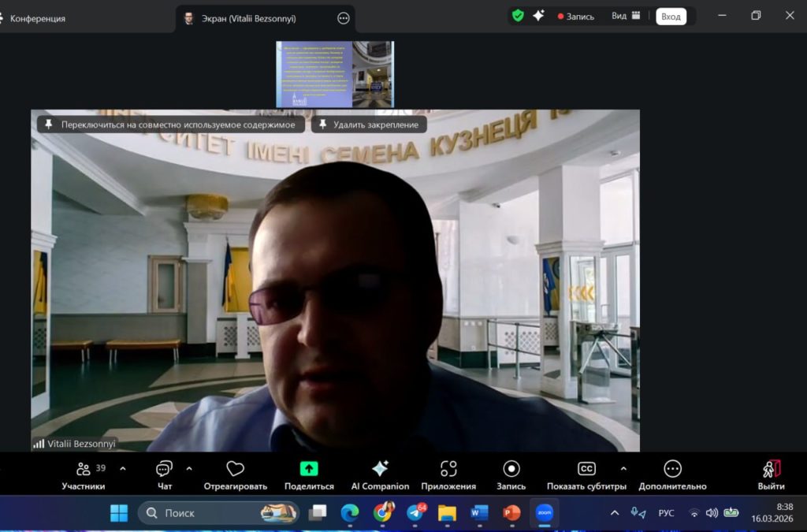Click the green shield encryption icon

coord(518,16)
